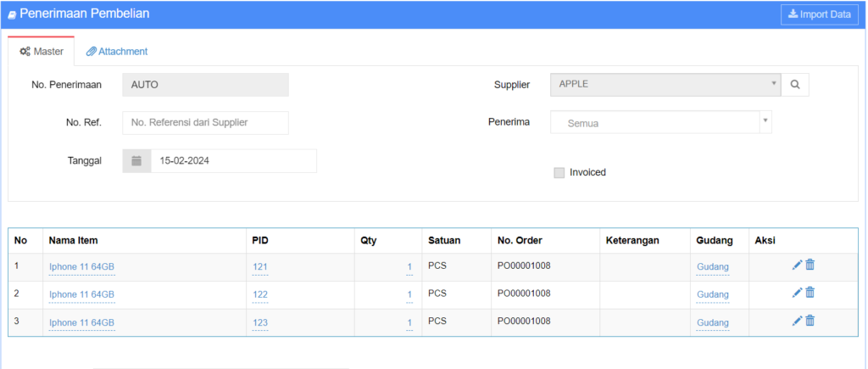Image resolution: width=868 pixels, height=369 pixels.
Task: Click the edit pencil icon for row 1
Action: (797, 266)
